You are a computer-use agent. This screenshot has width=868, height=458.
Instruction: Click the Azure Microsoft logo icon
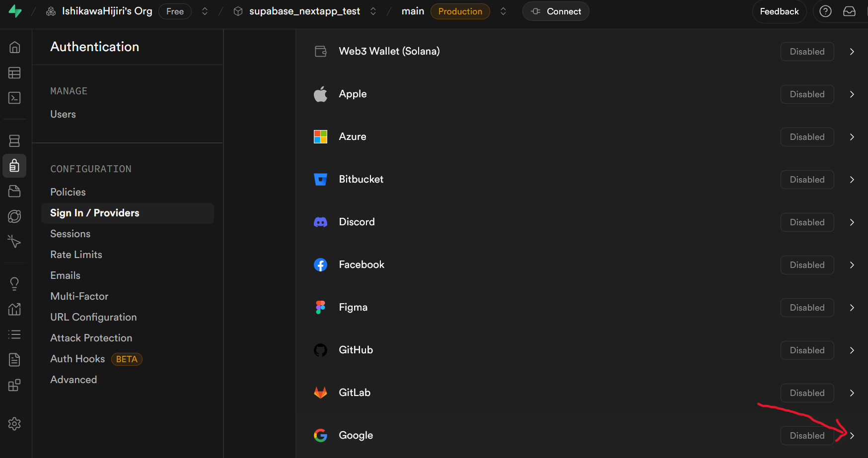[321, 137]
